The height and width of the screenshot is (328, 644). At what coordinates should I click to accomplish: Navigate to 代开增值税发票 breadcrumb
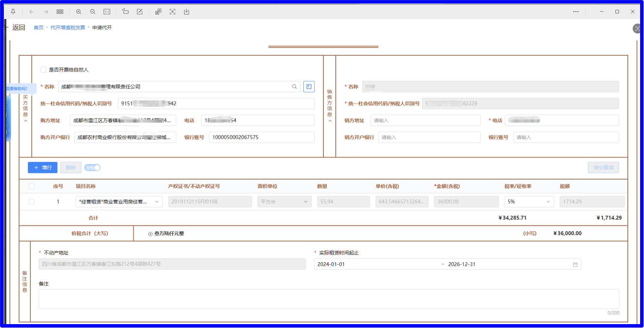[68, 27]
